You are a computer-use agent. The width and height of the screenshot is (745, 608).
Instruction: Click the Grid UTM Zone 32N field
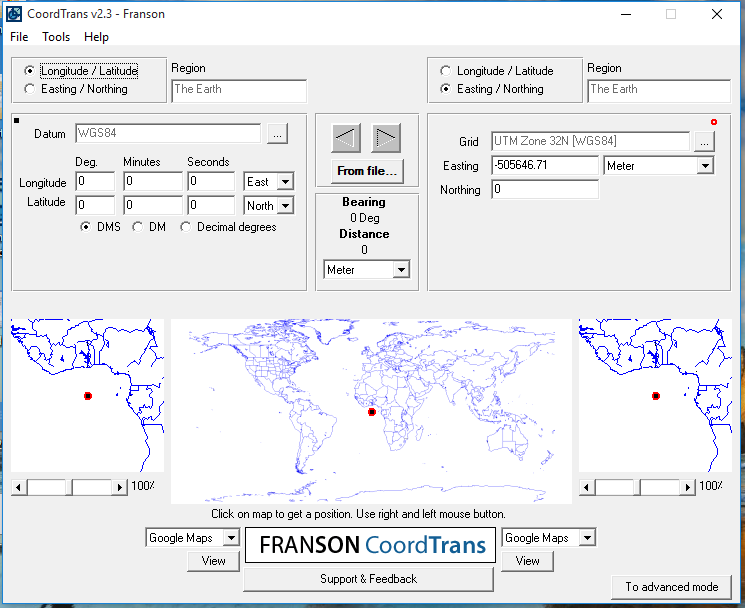tap(591, 141)
